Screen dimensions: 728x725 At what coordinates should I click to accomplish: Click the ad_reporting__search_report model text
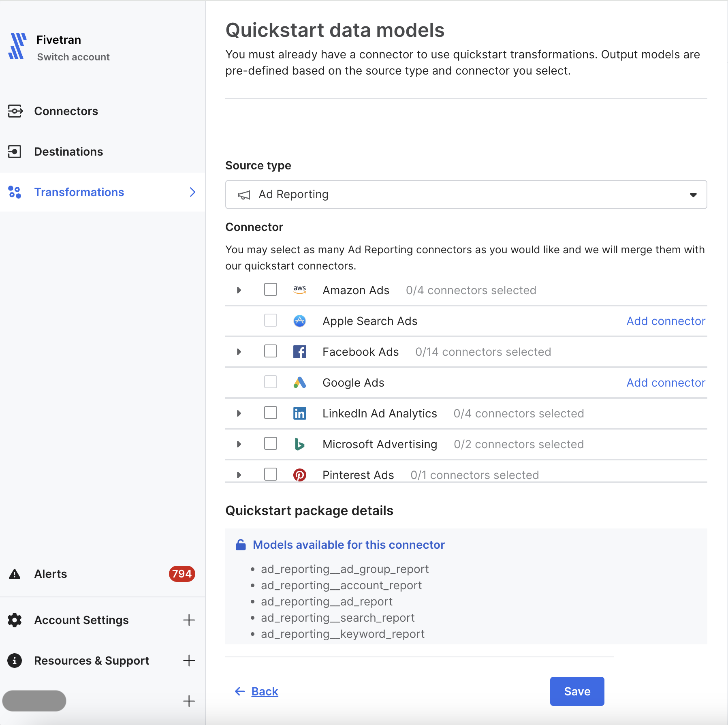pos(337,618)
